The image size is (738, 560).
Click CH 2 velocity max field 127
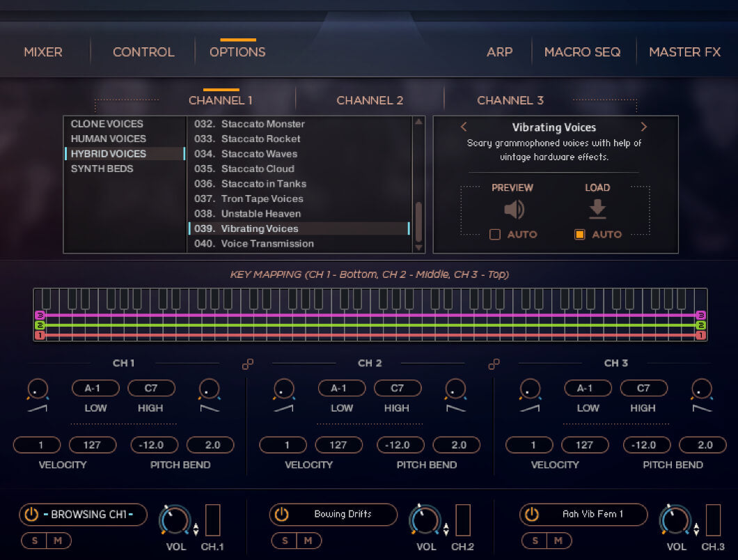(x=338, y=444)
